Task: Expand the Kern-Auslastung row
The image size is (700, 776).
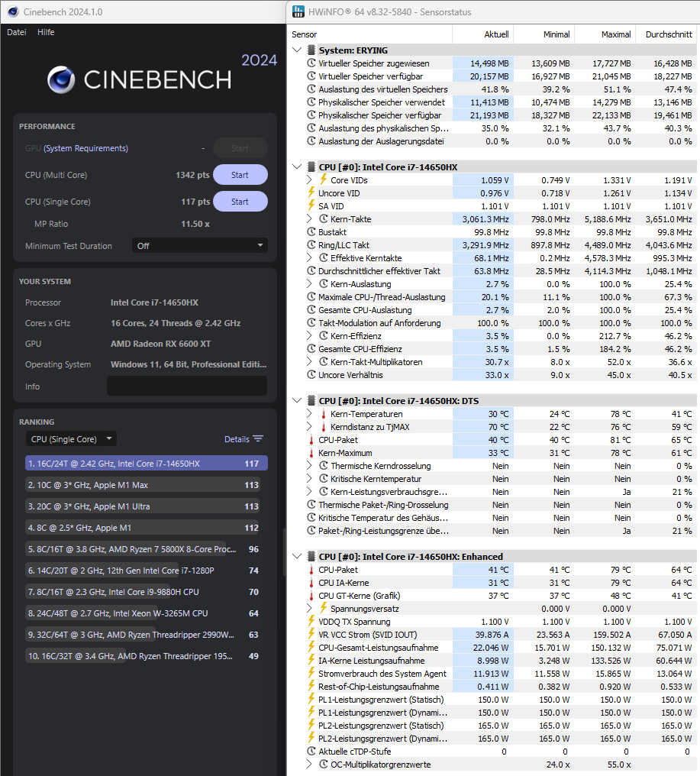Action: tap(309, 283)
